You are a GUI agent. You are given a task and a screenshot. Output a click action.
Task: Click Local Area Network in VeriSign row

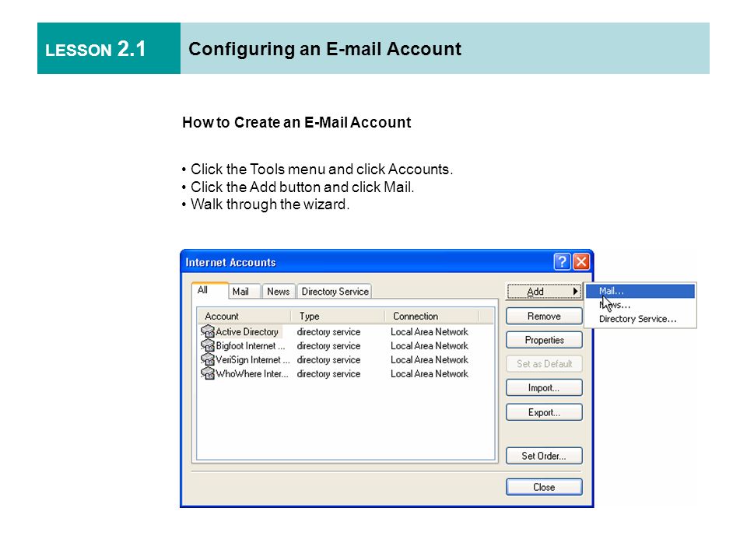(x=430, y=360)
